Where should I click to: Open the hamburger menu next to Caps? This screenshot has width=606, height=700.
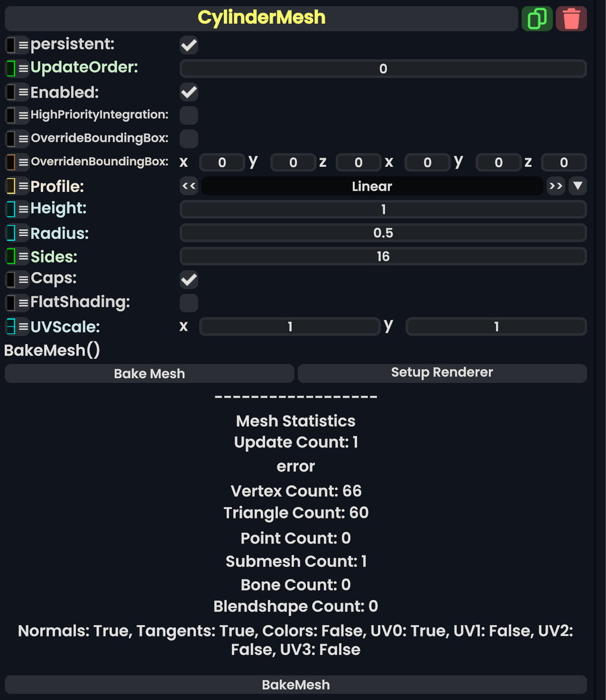point(23,279)
